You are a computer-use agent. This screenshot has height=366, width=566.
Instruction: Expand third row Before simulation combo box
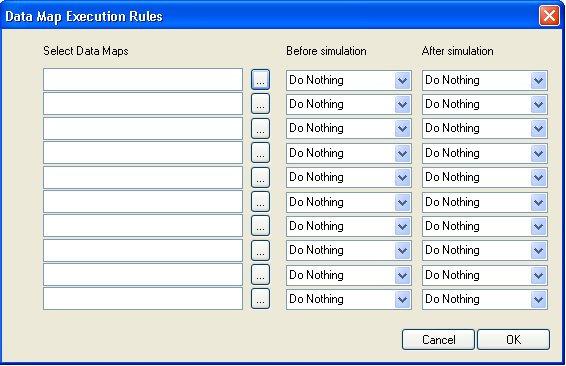click(402, 128)
